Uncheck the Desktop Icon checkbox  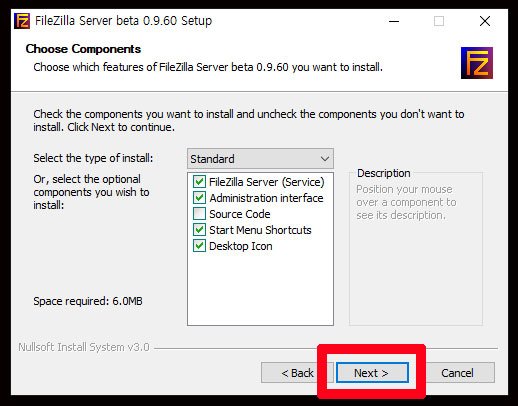199,246
